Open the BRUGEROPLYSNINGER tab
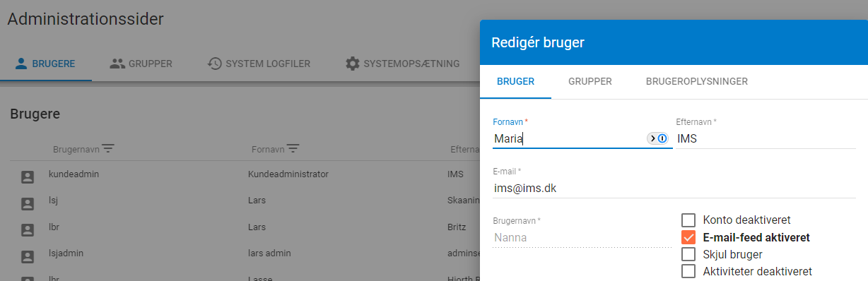Image resolution: width=868 pixels, height=281 pixels. [697, 81]
